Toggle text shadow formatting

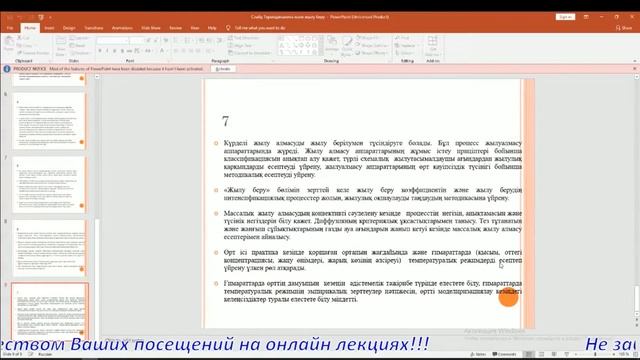122,51
